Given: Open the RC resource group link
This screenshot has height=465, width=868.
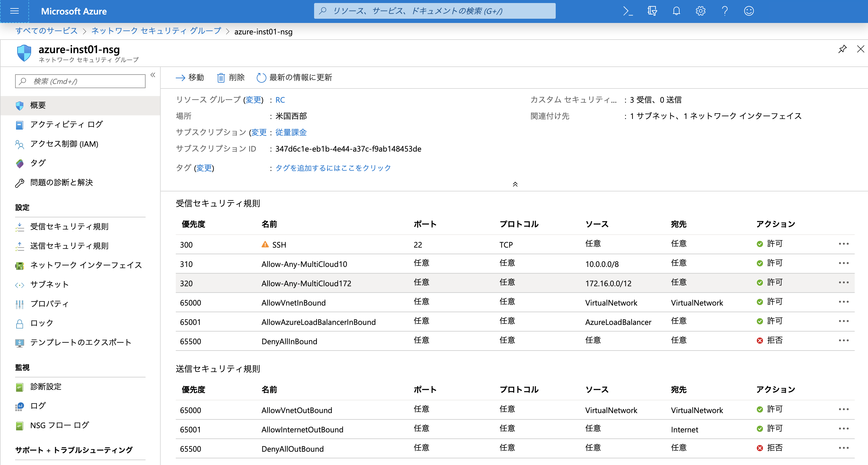Looking at the screenshot, I should click(x=280, y=100).
